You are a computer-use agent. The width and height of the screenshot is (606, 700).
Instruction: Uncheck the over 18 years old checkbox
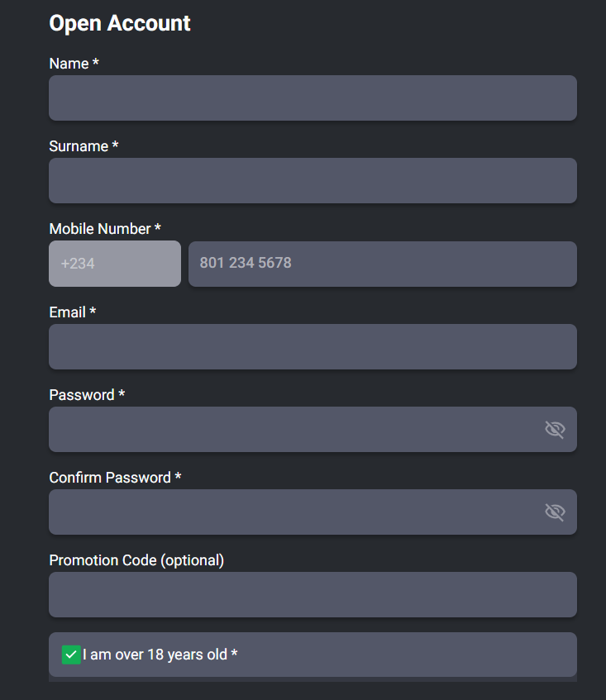click(71, 655)
